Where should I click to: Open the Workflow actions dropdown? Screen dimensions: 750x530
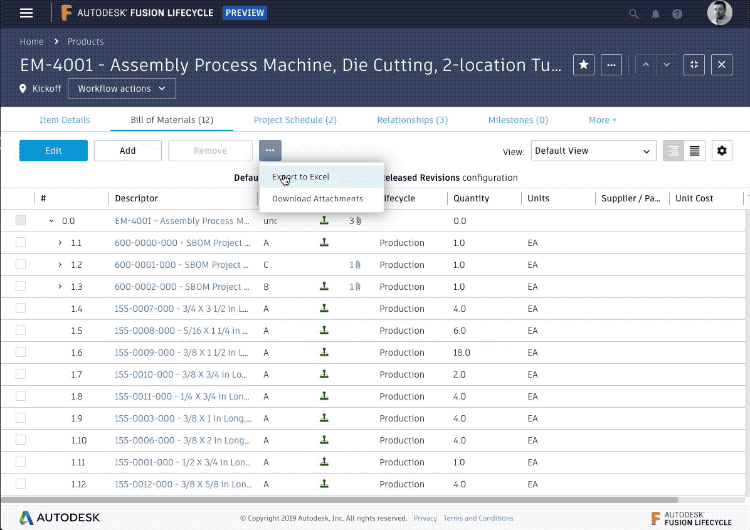121,88
